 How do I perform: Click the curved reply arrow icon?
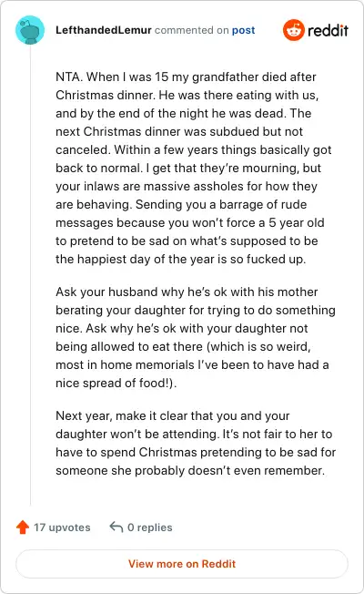point(116,527)
